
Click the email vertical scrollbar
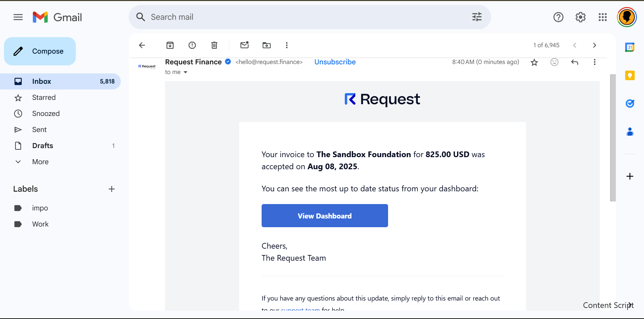(x=613, y=137)
